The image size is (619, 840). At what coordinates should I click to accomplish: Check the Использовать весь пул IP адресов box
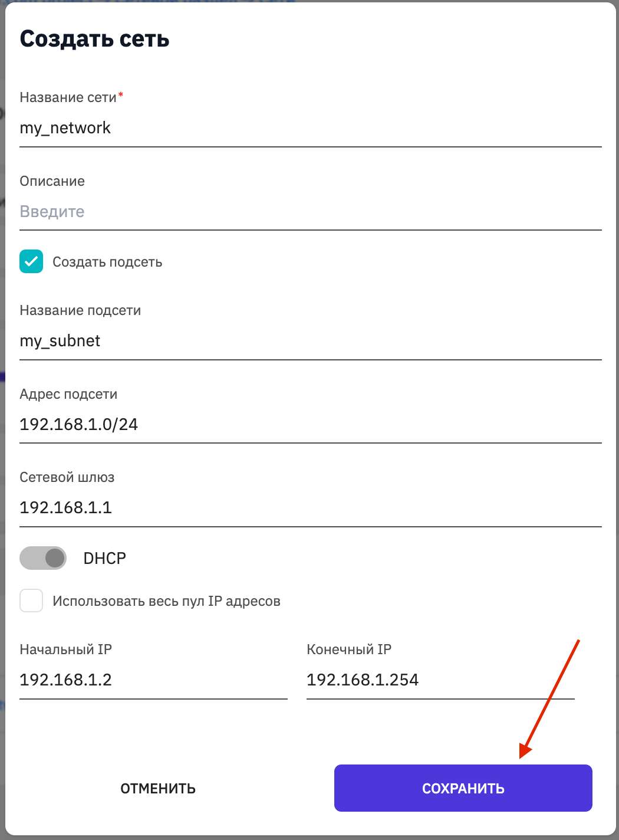pyautogui.click(x=31, y=601)
